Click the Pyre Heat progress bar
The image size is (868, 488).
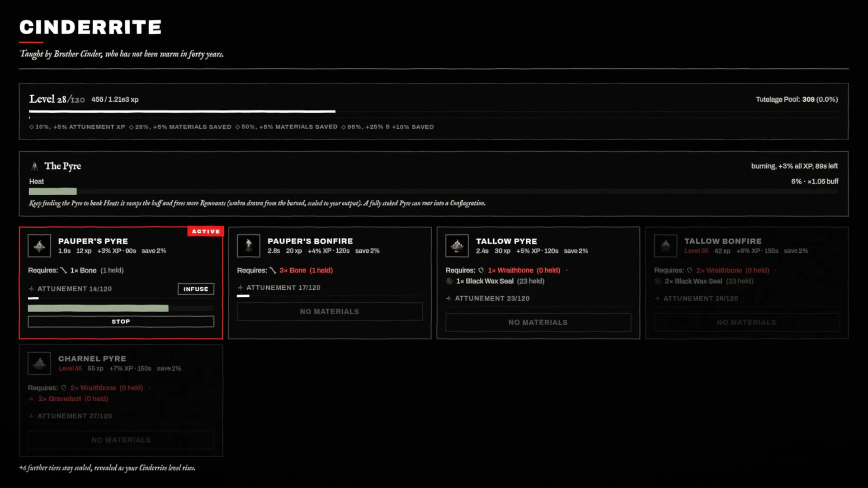click(434, 192)
